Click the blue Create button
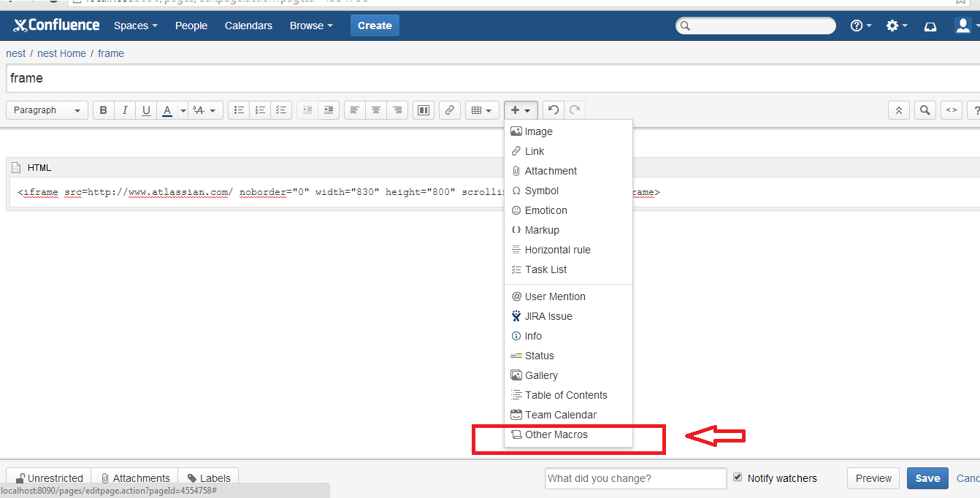 375,26
